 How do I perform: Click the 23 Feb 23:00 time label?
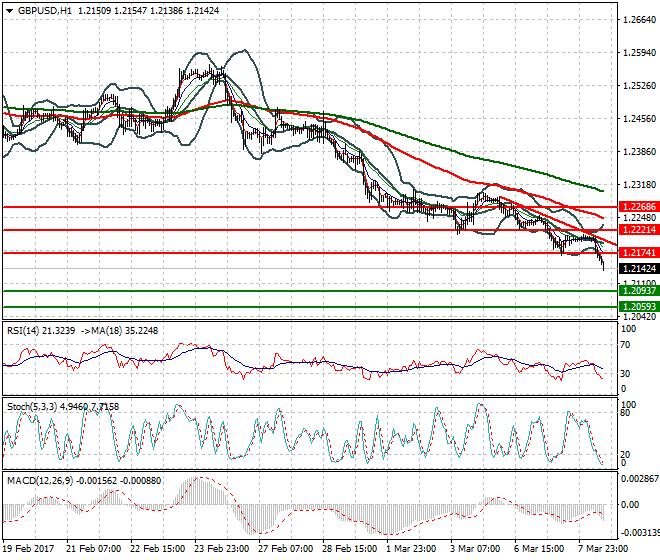pos(221,549)
